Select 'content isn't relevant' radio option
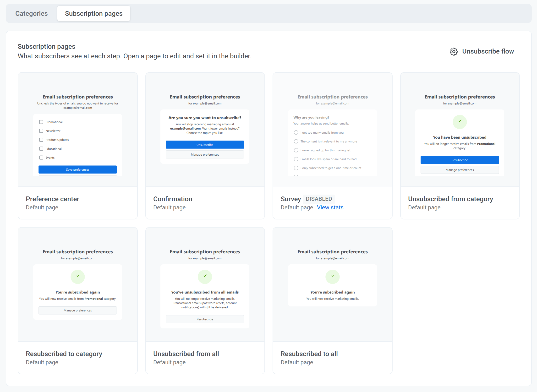 point(296,141)
